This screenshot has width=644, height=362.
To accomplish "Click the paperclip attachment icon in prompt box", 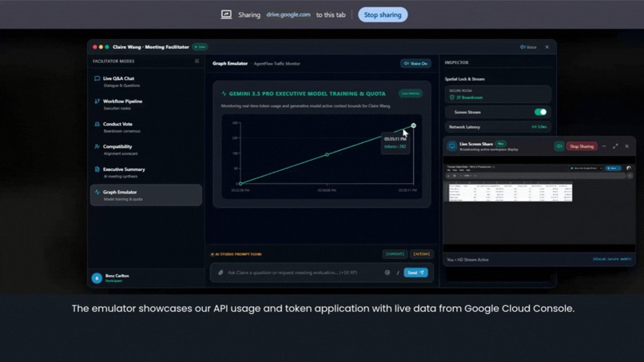I will click(221, 272).
